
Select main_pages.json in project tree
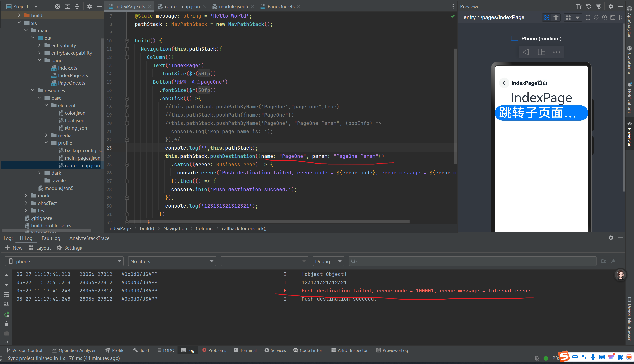pyautogui.click(x=79, y=158)
